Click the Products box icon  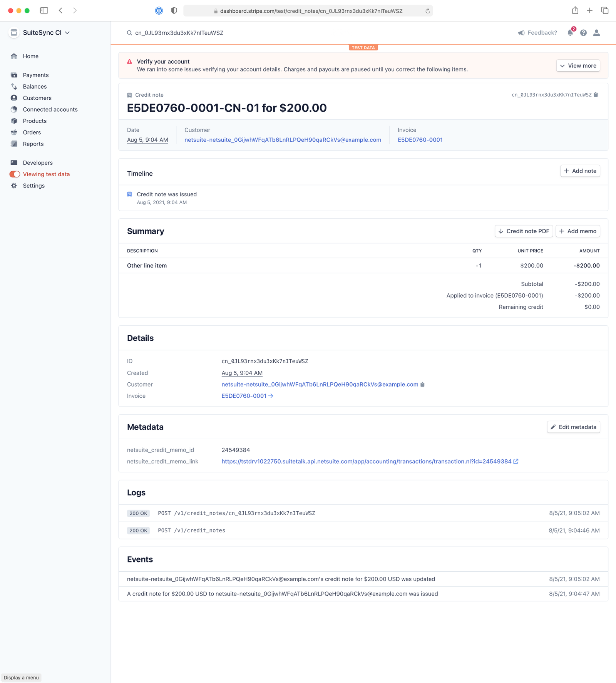pos(14,121)
